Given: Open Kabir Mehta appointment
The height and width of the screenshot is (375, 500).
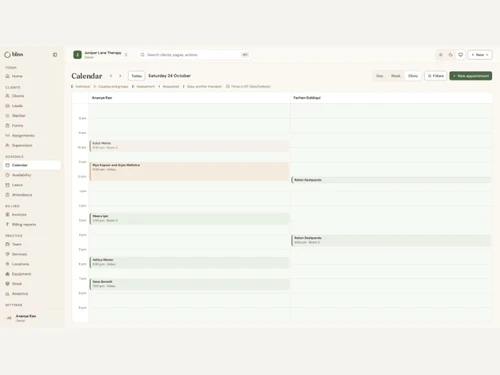Looking at the screenshot, I should pyautogui.click(x=189, y=146).
